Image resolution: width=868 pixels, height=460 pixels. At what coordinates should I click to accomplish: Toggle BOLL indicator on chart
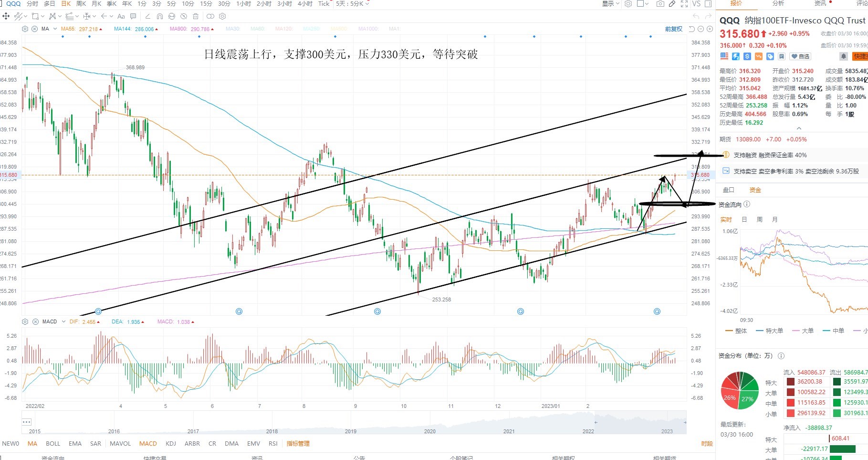53,444
